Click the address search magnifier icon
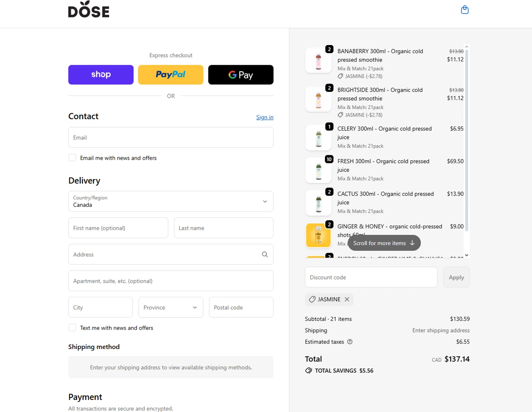The image size is (532, 412). click(265, 254)
